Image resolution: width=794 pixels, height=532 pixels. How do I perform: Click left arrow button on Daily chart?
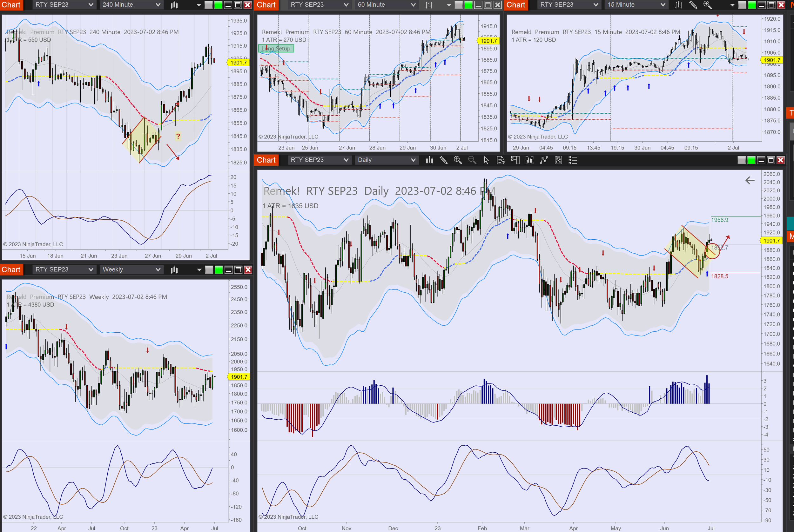click(x=750, y=181)
